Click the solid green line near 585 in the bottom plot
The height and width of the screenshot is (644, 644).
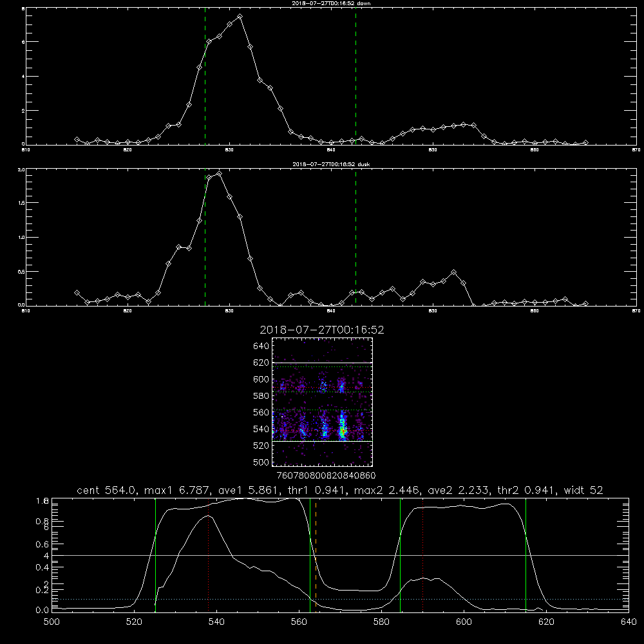[400, 555]
